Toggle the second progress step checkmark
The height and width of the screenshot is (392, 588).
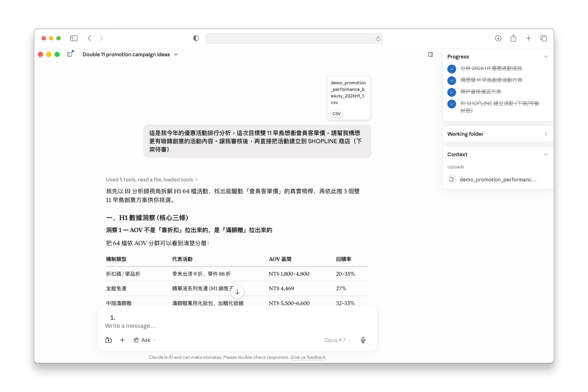(452, 80)
